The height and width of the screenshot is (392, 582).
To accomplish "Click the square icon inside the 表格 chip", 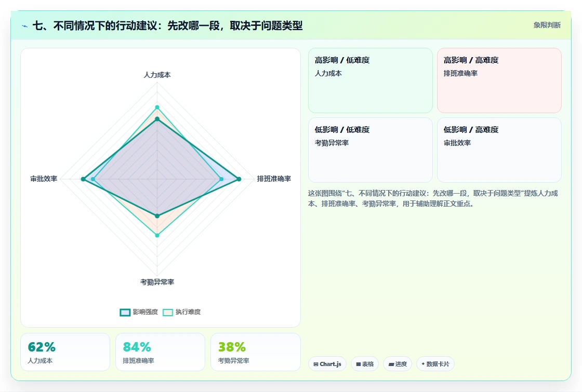I will (358, 364).
